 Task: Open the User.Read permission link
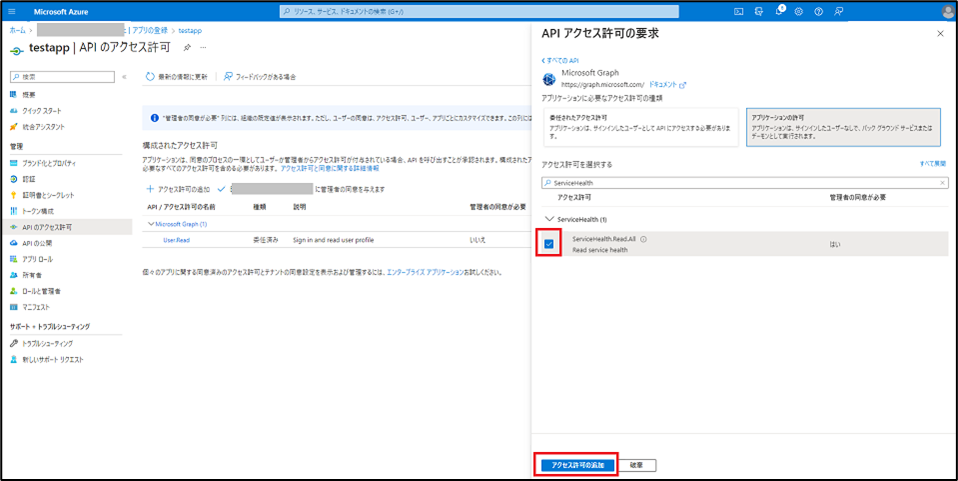click(x=177, y=240)
